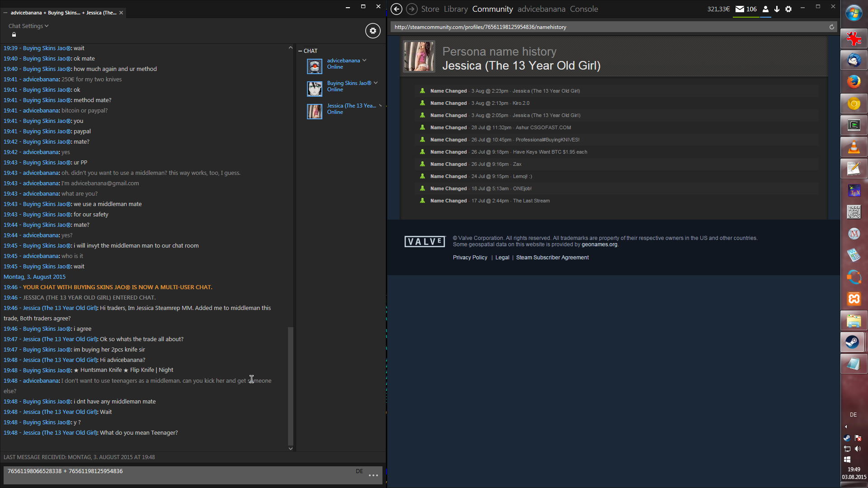Click the chat history scrollbar thumb
Screen dimensions: 868x488
[290, 385]
